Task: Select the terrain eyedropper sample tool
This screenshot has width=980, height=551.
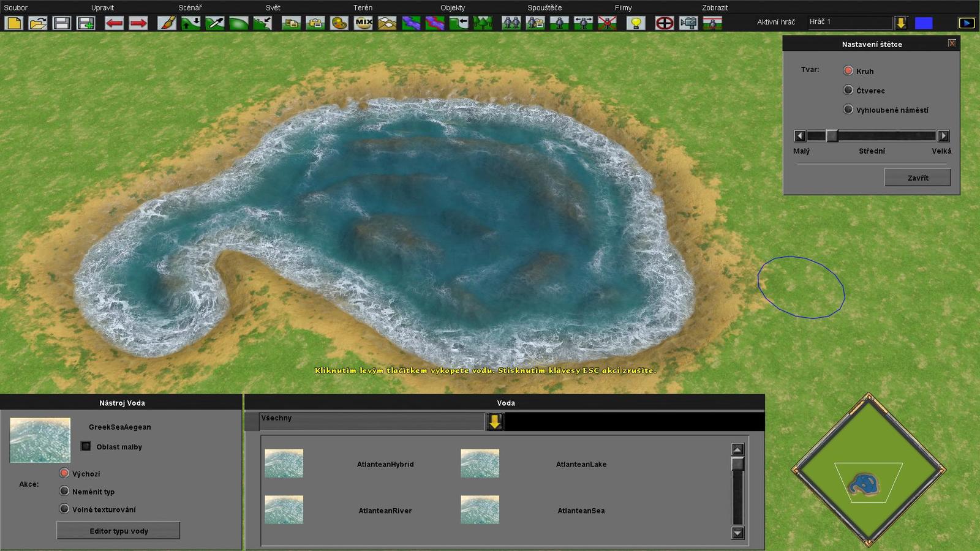Action: click(x=215, y=23)
